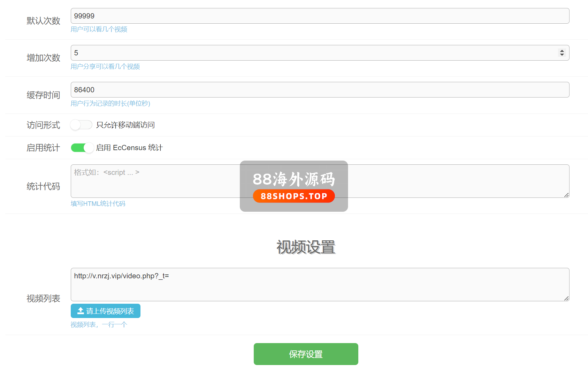Toggle the 只允许移动端访问 switch
Screen dimensions: 588x372
(81, 125)
